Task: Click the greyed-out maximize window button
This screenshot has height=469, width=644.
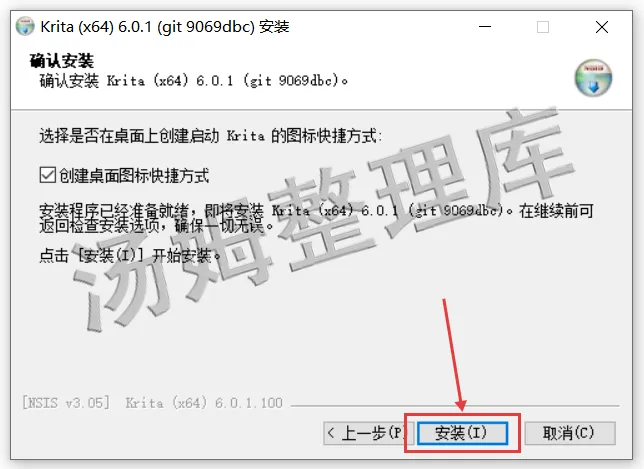Action: pyautogui.click(x=543, y=27)
